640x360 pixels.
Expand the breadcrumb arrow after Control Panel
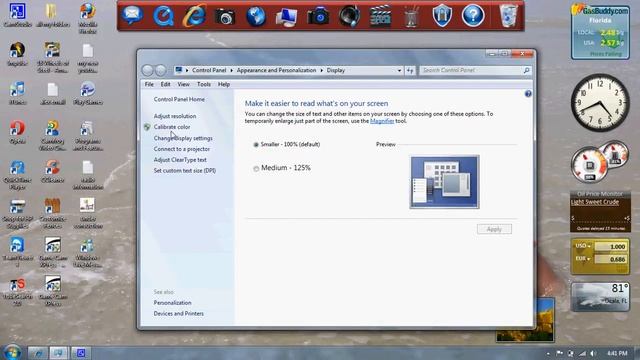[x=231, y=70]
